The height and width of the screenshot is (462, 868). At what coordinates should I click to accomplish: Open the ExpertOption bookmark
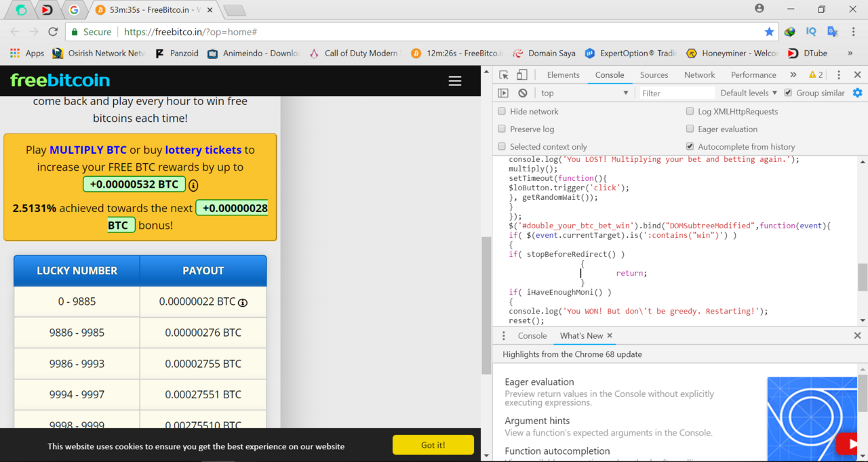coord(631,53)
